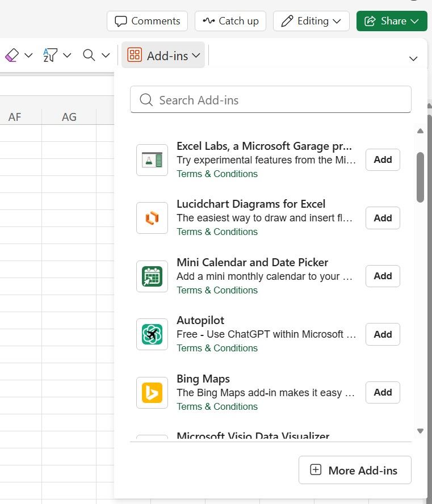432x504 pixels.
Task: Add the Excel Labs add-in
Action: click(383, 159)
